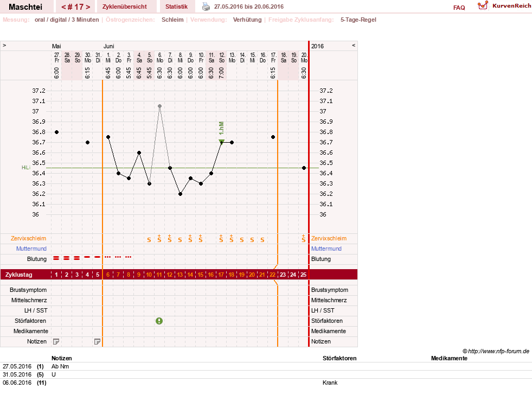Image resolution: width=532 pixels, height=401 pixels.
Task: Open the note icon on cycle day 1
Action: point(56,341)
